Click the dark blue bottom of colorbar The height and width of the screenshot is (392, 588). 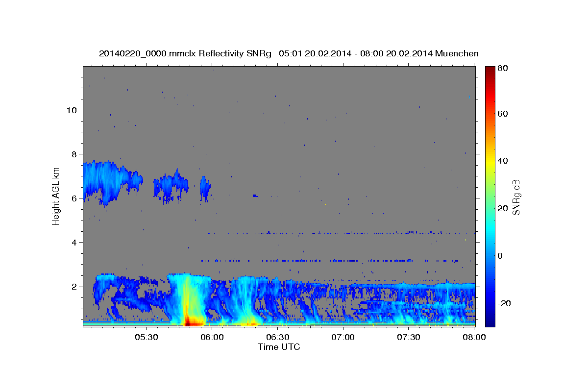pos(490,321)
